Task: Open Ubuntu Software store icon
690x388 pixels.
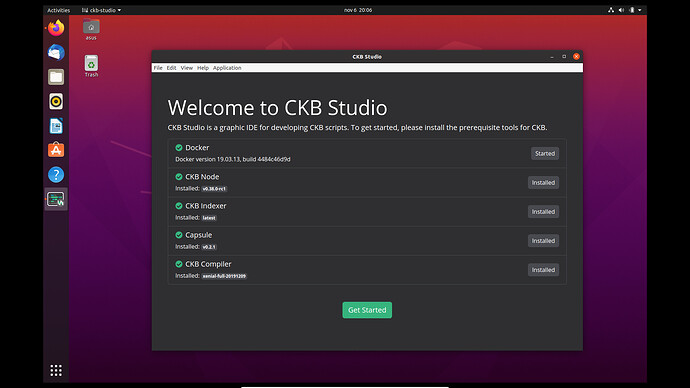Action: click(x=56, y=150)
